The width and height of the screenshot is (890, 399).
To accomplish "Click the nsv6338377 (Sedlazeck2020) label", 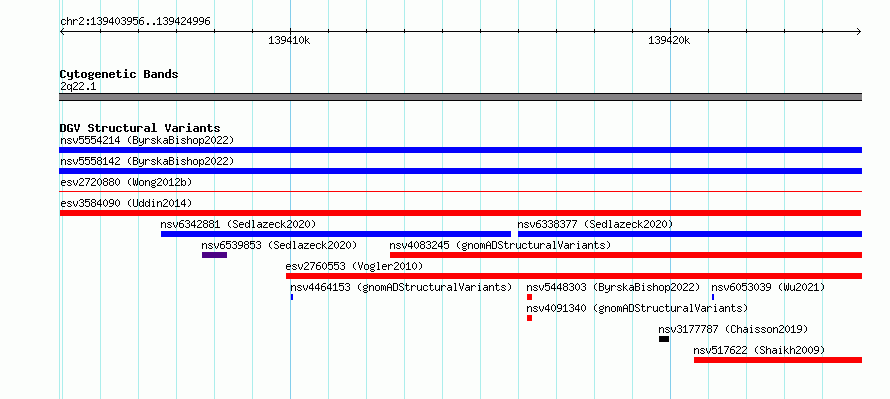I will [595, 224].
